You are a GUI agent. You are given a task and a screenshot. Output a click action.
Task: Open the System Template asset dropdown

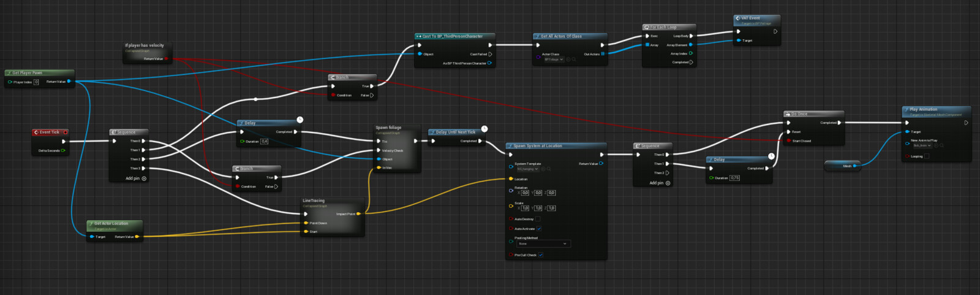click(527, 169)
